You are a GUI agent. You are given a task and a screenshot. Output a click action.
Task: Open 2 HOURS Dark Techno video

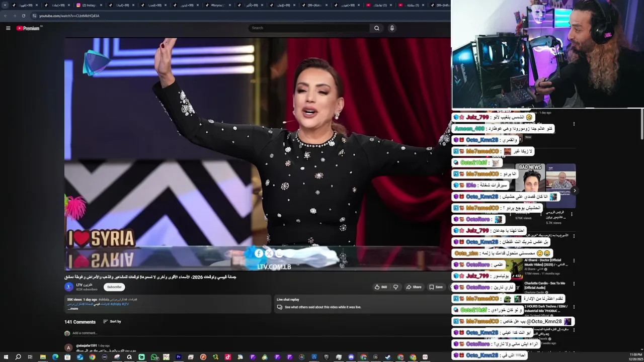(545, 308)
